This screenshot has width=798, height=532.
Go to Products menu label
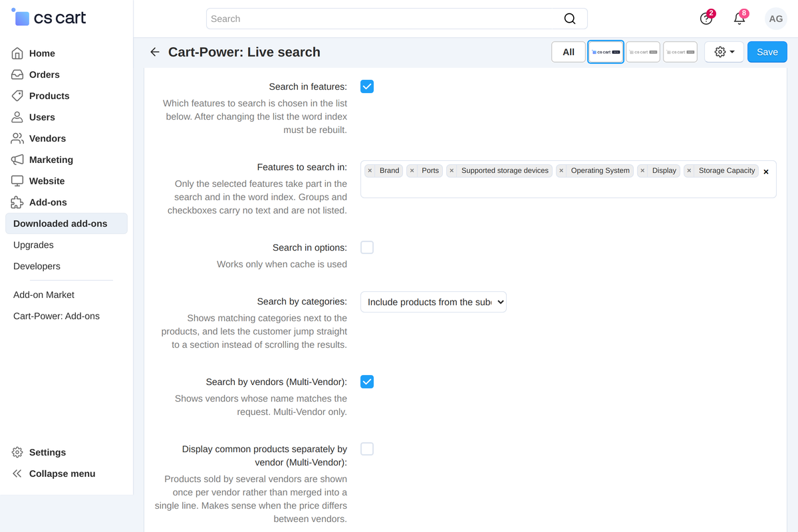49,96
